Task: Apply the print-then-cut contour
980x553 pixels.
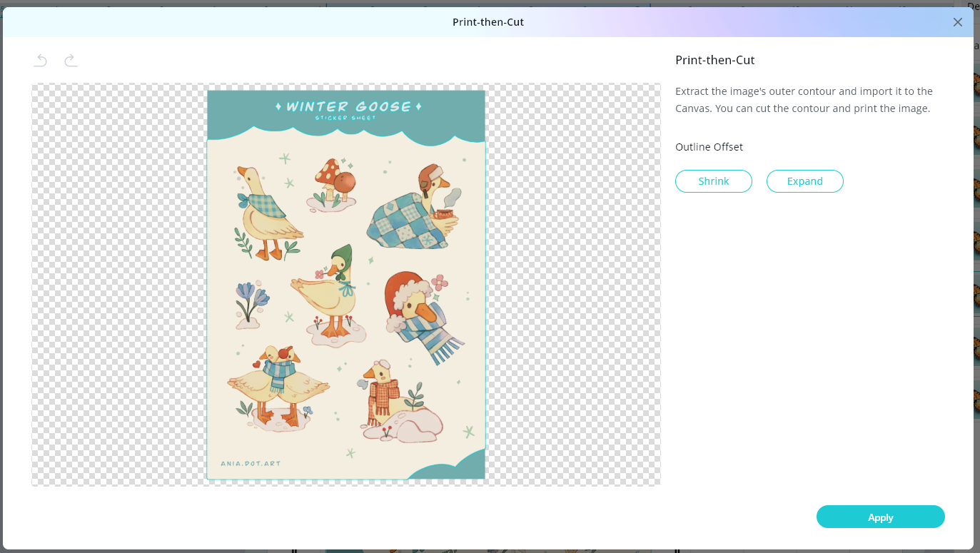Action: pyautogui.click(x=880, y=517)
